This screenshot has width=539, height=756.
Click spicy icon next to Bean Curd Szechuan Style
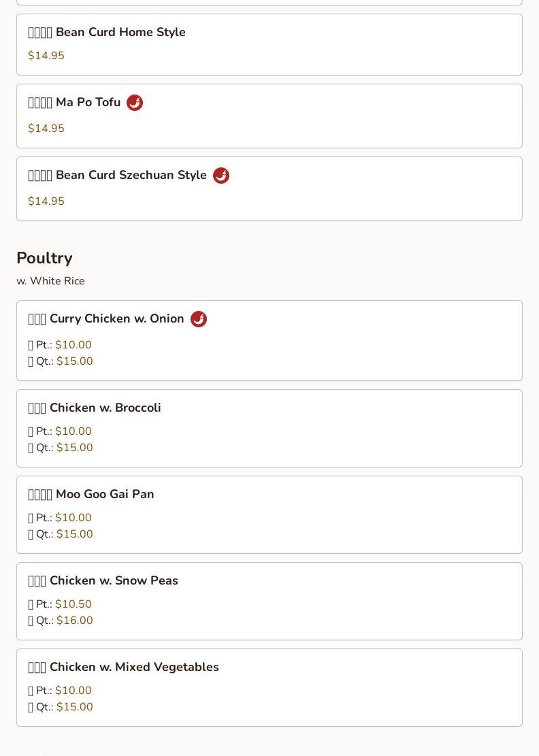pyautogui.click(x=221, y=176)
